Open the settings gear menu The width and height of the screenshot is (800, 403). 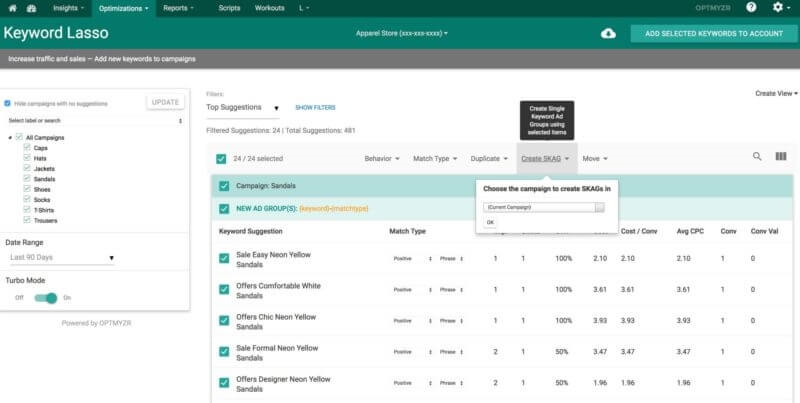tap(781, 7)
